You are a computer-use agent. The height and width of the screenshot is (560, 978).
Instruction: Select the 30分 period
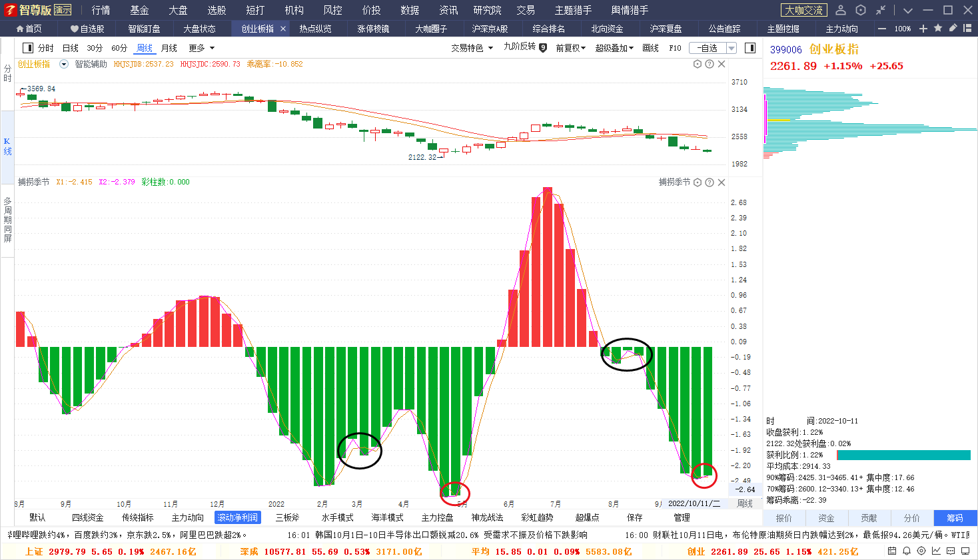[95, 48]
